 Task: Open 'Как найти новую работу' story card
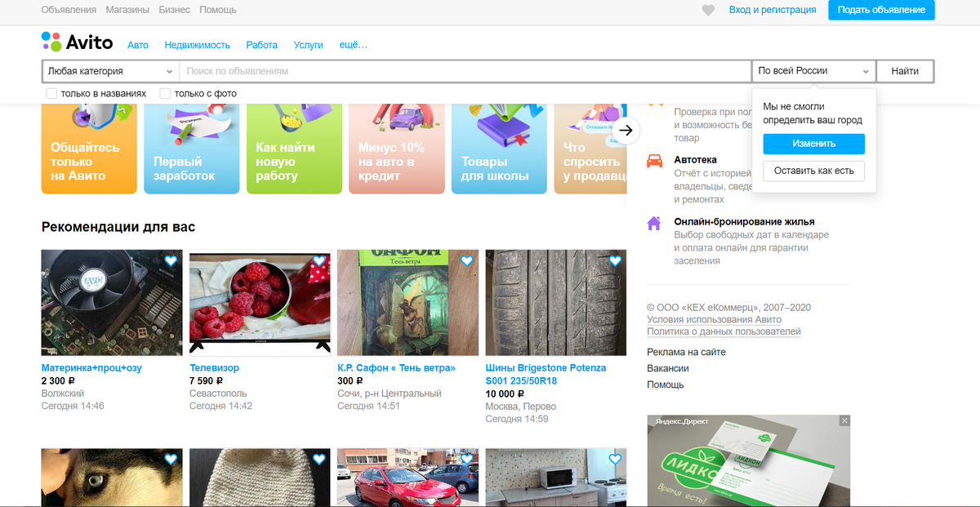(x=294, y=148)
